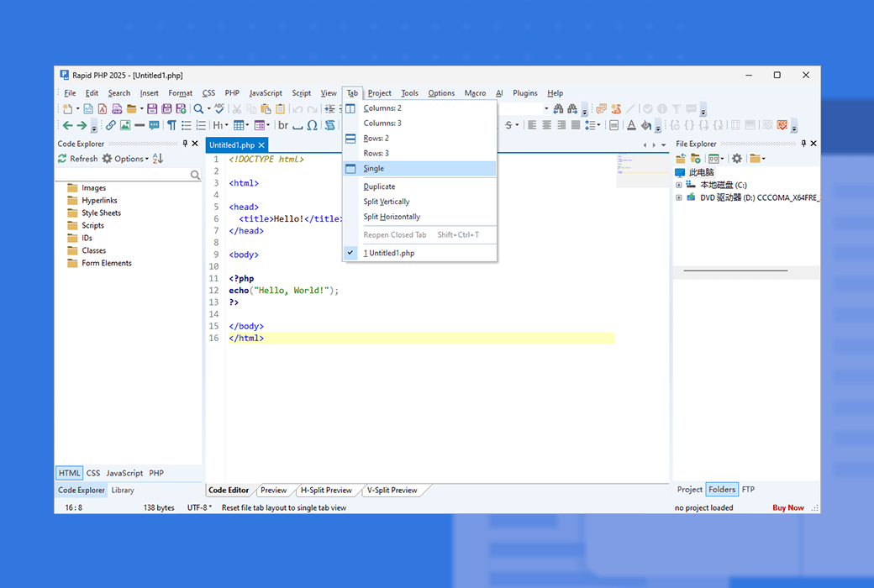The height and width of the screenshot is (588, 874).
Task: Click the fill color bucket icon
Action: pyautogui.click(x=646, y=125)
